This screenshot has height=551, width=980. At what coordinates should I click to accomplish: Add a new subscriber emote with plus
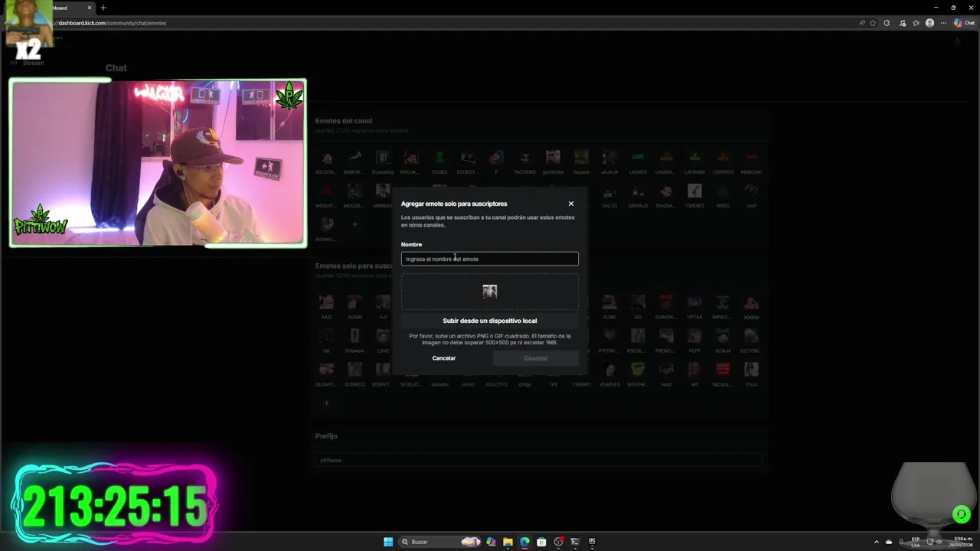coord(326,403)
